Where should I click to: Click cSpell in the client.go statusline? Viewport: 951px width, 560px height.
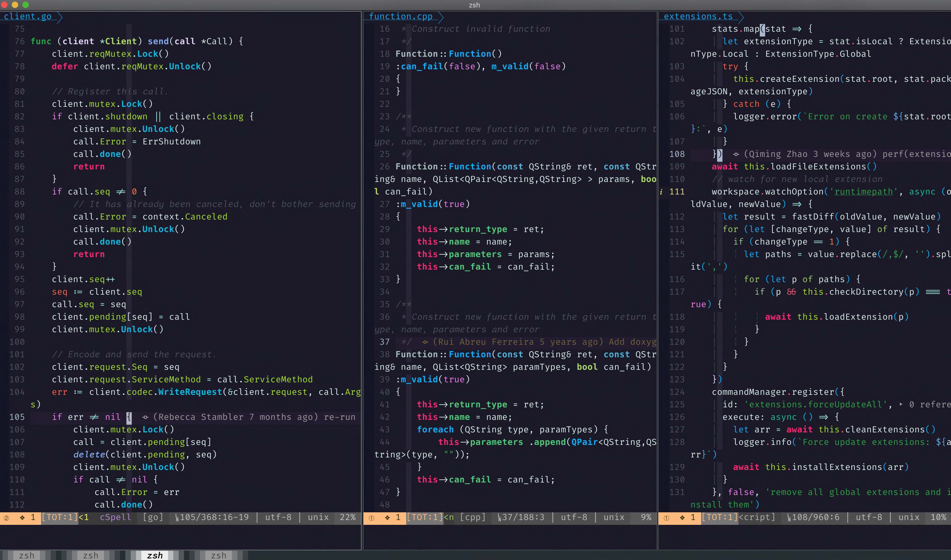pyautogui.click(x=115, y=517)
